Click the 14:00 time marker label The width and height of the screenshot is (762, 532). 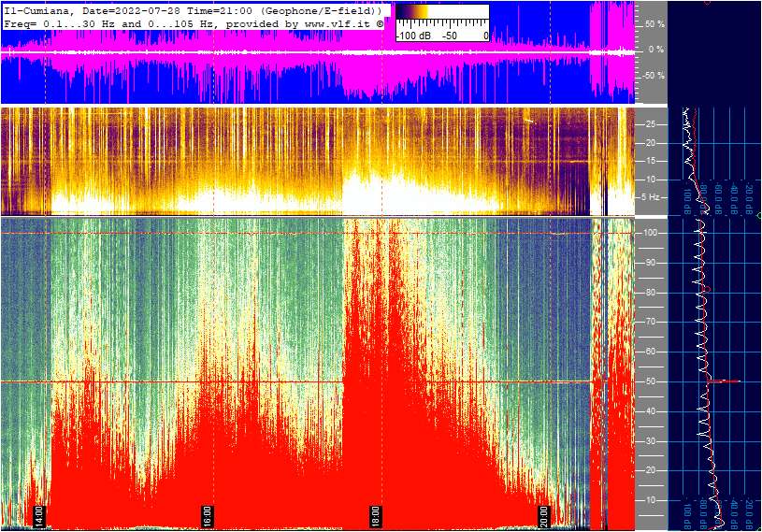pyautogui.click(x=39, y=516)
